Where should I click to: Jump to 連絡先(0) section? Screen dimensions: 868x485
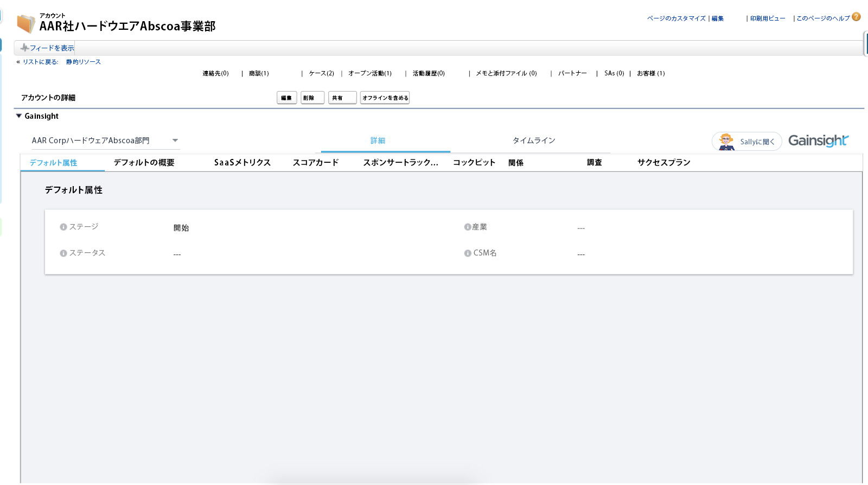[x=216, y=73]
